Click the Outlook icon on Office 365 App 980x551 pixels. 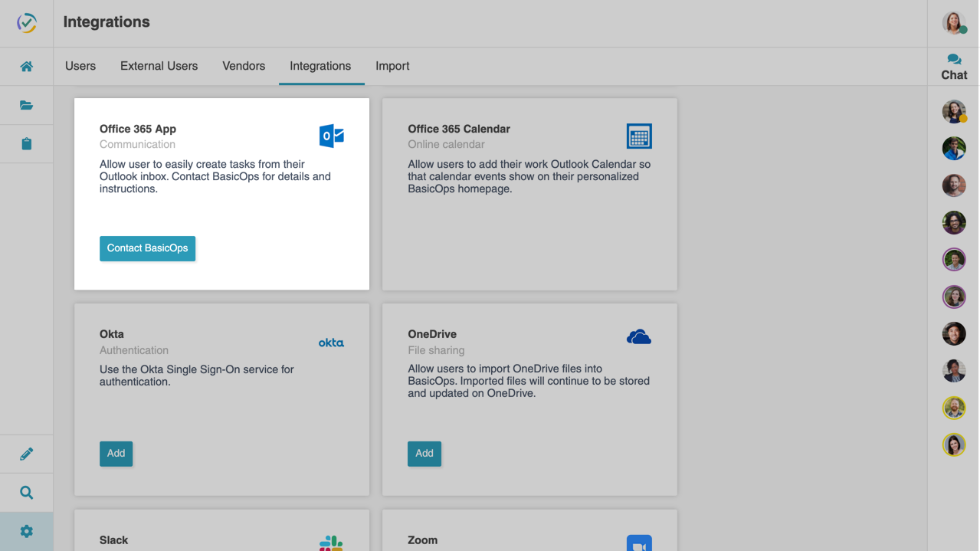331,136
